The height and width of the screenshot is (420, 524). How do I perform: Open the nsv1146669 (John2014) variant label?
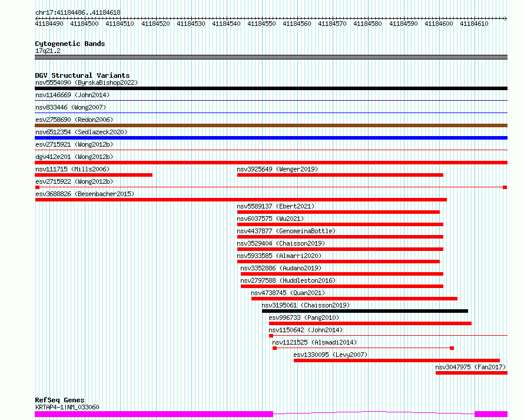point(72,95)
